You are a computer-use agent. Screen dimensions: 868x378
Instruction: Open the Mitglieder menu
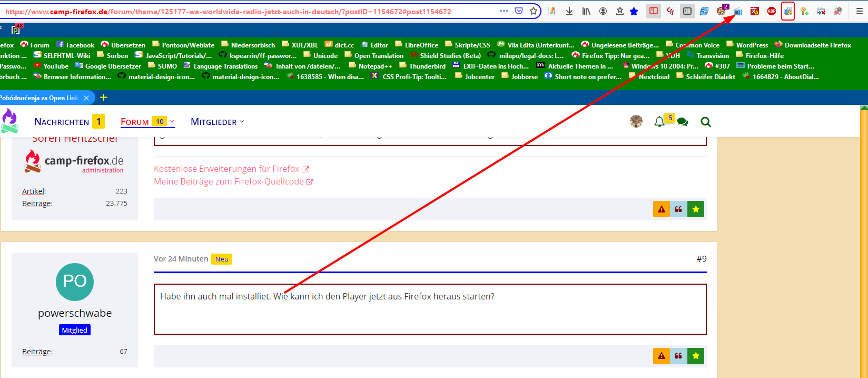[218, 122]
